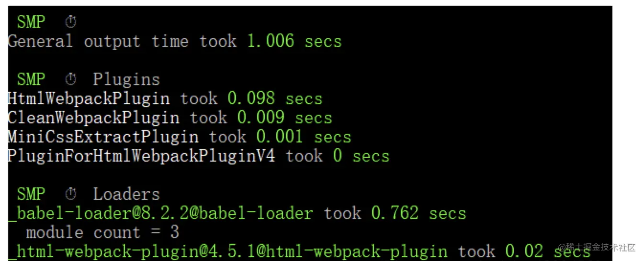Click the first SMP label
This screenshot has height=261, width=644.
31,22
